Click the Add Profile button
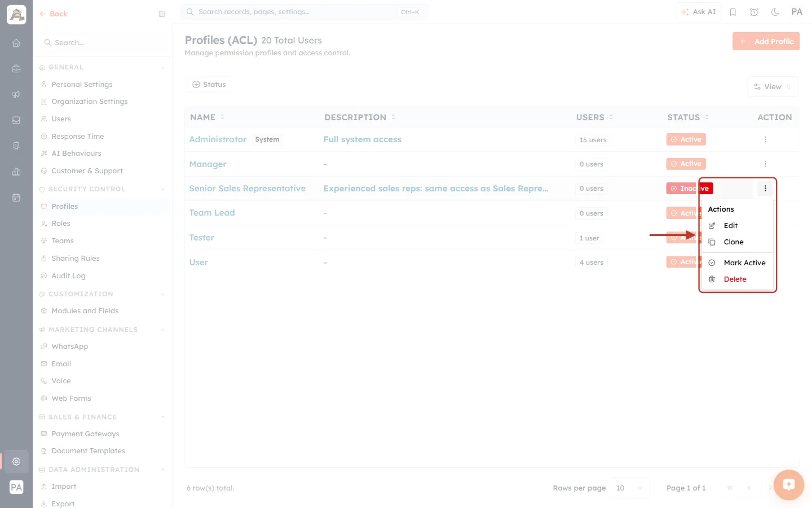This screenshot has height=508, width=812. (x=766, y=41)
